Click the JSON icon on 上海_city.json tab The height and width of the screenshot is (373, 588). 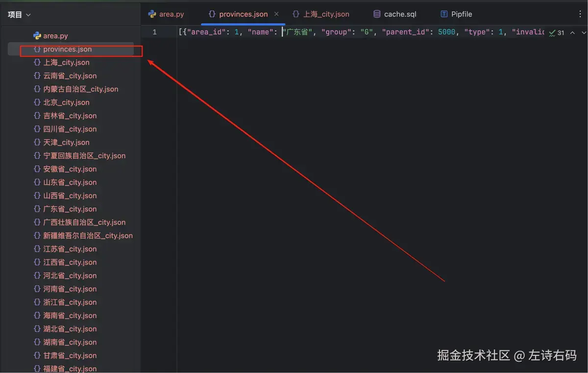pyautogui.click(x=296, y=14)
